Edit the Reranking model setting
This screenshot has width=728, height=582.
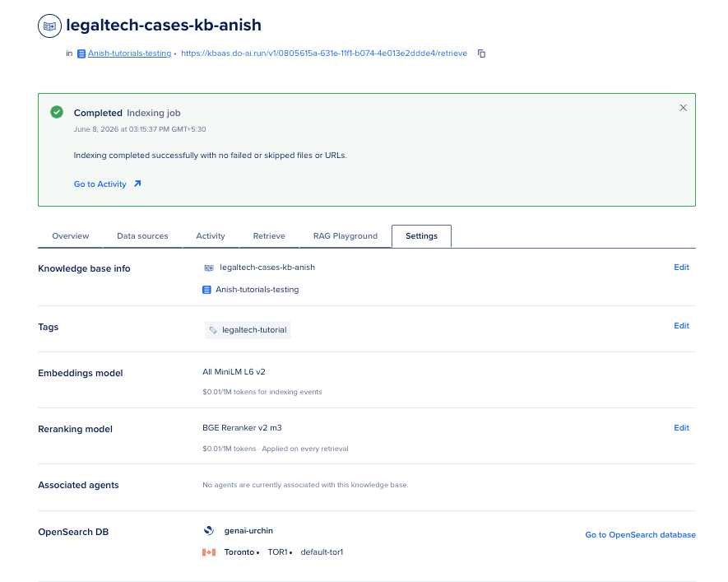click(681, 428)
